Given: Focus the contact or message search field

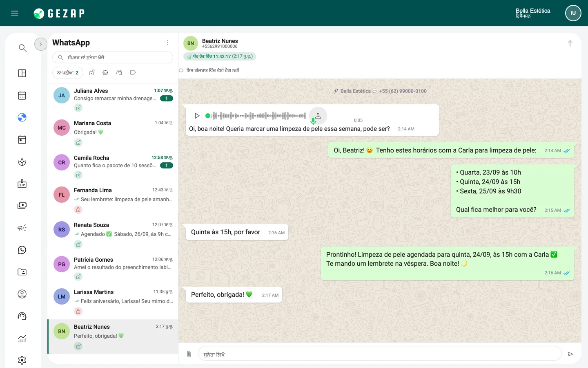Looking at the screenshot, I should click(113, 58).
